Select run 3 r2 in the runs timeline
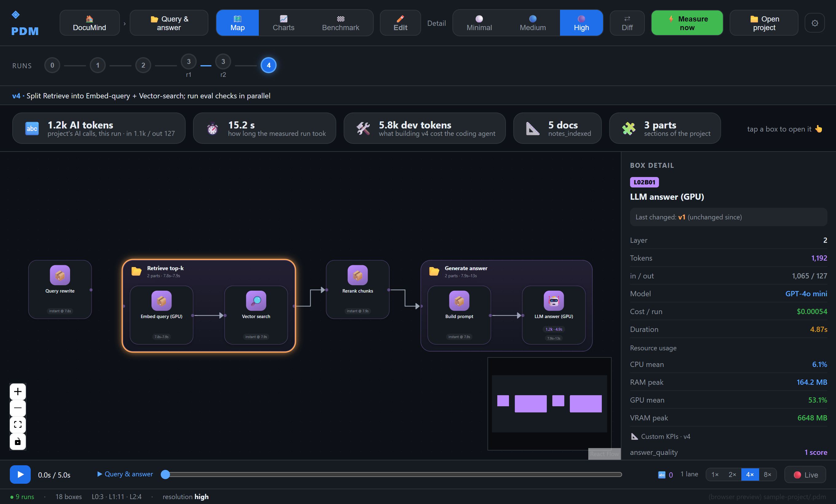Screen dimensions: 836x504 (x=223, y=62)
